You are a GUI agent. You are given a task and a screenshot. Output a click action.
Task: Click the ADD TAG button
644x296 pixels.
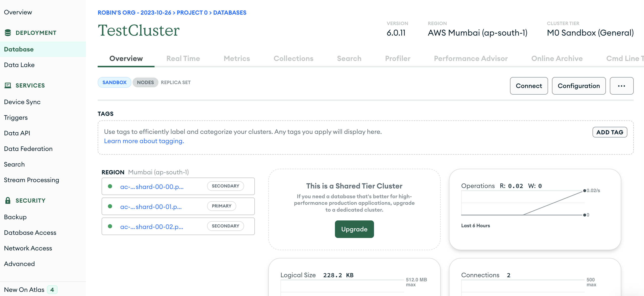click(610, 132)
